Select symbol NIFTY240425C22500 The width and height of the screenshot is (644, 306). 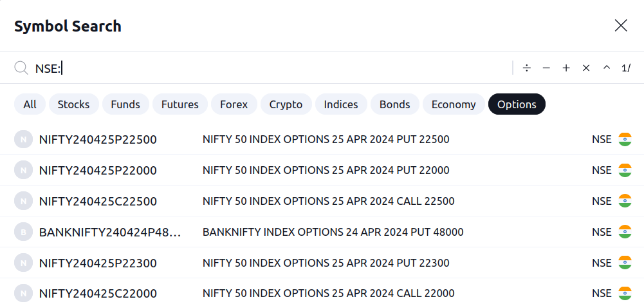coord(98,201)
